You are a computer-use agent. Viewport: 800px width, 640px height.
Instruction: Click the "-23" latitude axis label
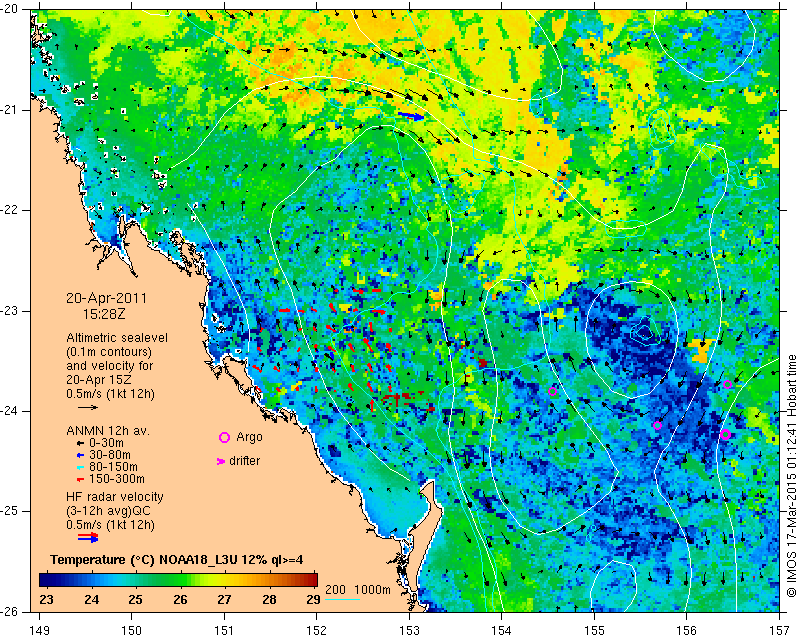coord(11,311)
